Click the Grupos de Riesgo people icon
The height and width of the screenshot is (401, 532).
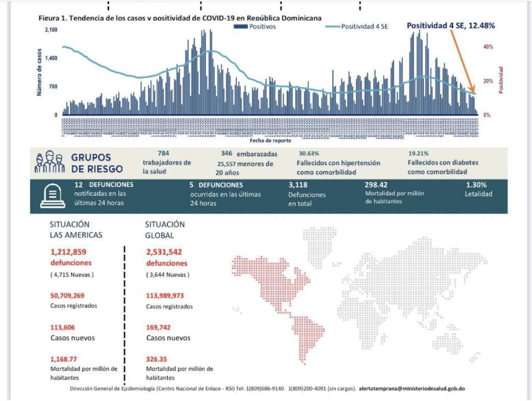[48, 162]
